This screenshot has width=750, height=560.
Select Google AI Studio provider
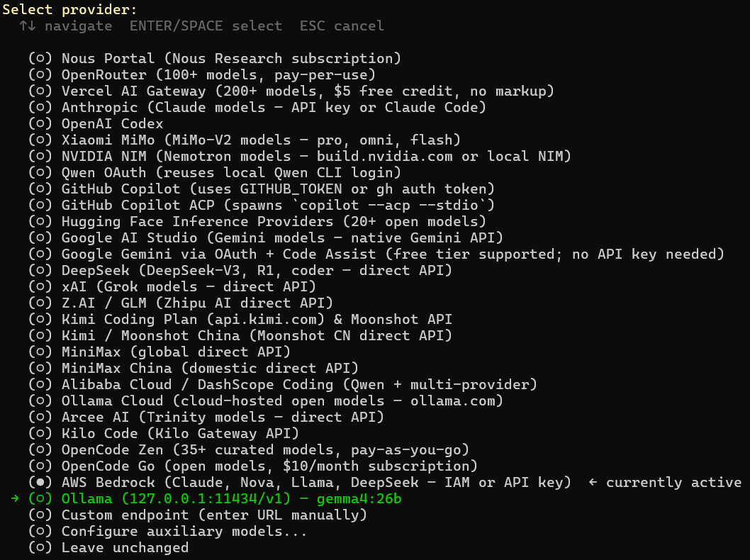pos(40,238)
